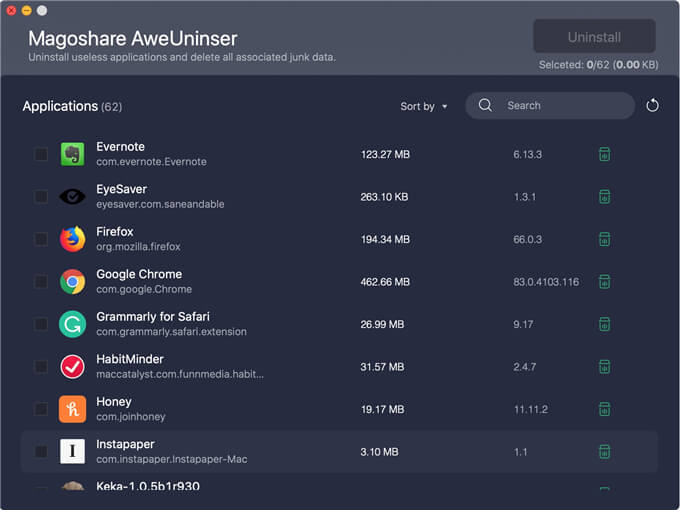Click the trash icon for Instapaper

(605, 451)
